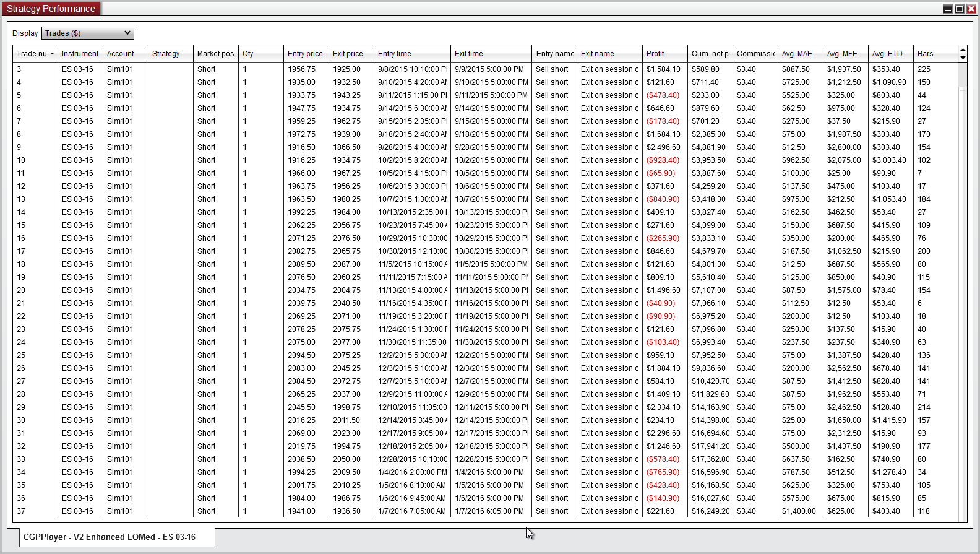Select cumulative net profit $589.80
The height and width of the screenshot is (554, 980).
coord(705,69)
